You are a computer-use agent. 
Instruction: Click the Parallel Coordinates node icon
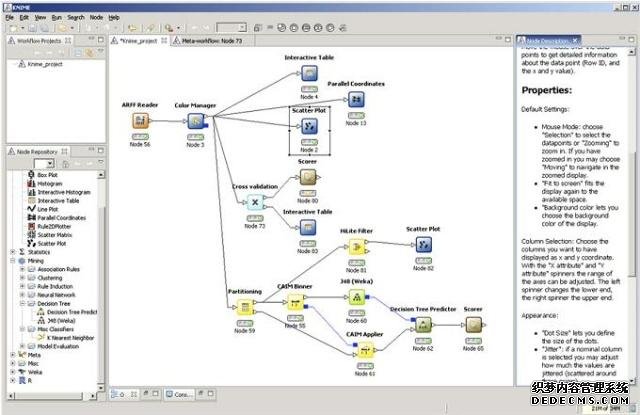(x=356, y=100)
